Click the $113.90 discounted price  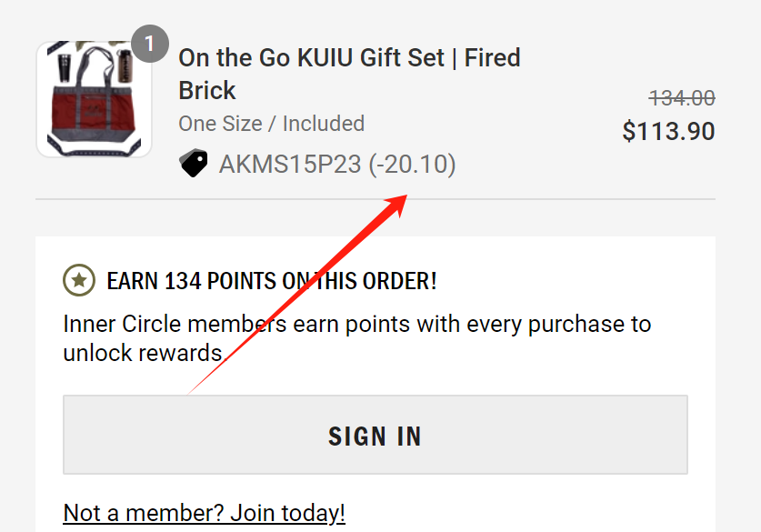[668, 132]
